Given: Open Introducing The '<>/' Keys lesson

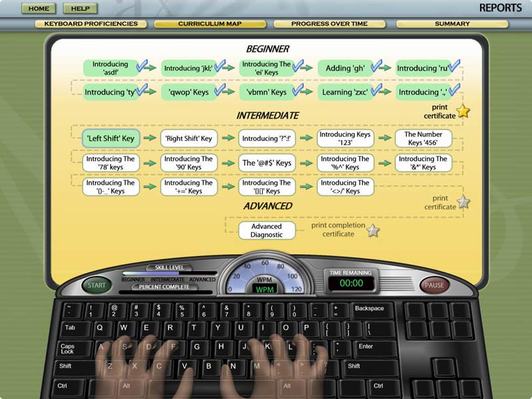Looking at the screenshot, I should [345, 187].
